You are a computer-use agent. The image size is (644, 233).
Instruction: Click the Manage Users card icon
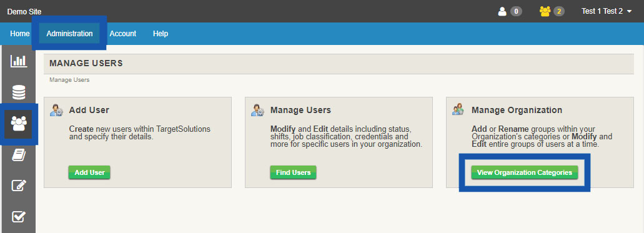[257, 110]
